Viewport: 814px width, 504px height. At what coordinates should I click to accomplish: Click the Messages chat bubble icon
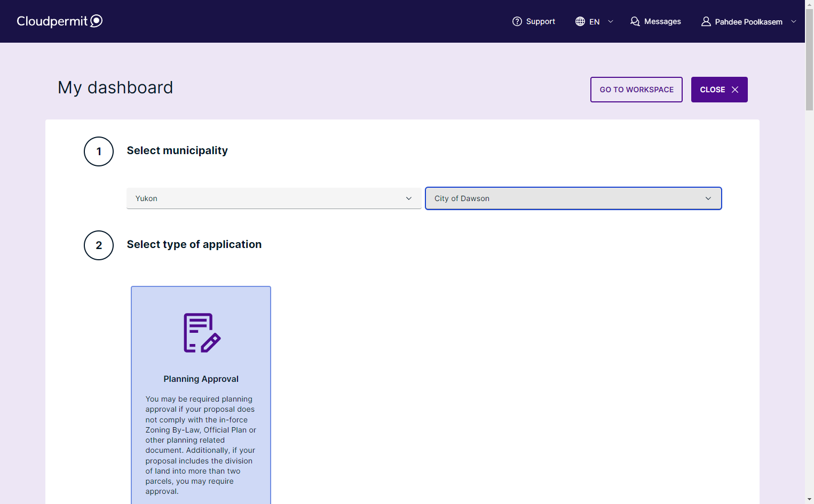[x=635, y=21]
